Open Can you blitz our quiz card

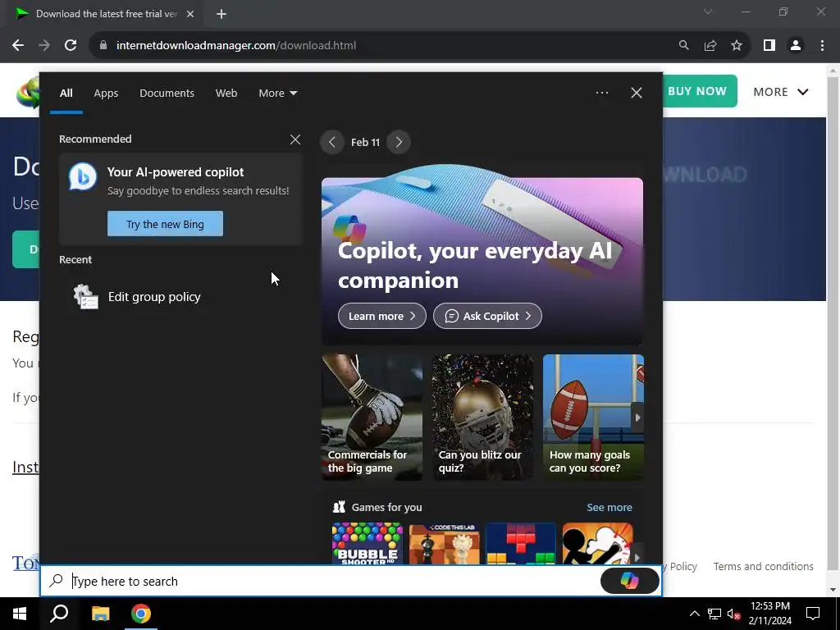tap(482, 418)
